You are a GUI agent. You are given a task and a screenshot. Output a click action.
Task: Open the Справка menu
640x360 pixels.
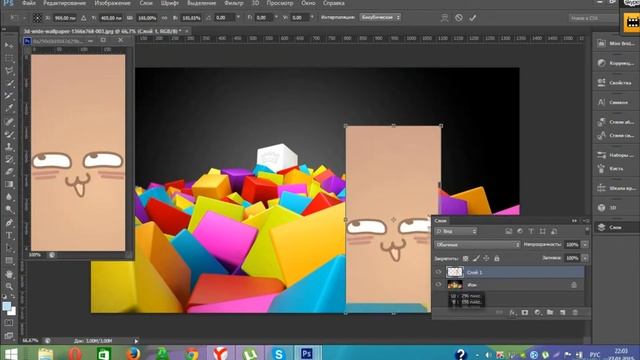[x=333, y=3]
